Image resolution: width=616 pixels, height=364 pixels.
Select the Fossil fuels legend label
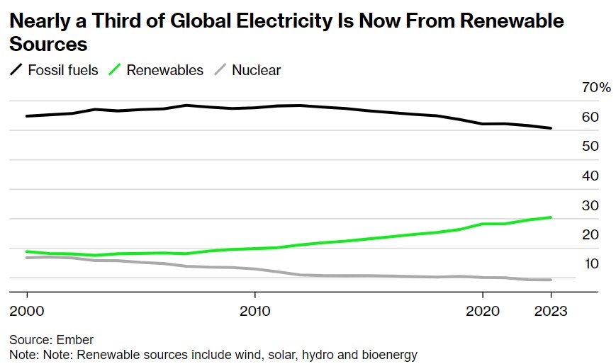pos(63,70)
